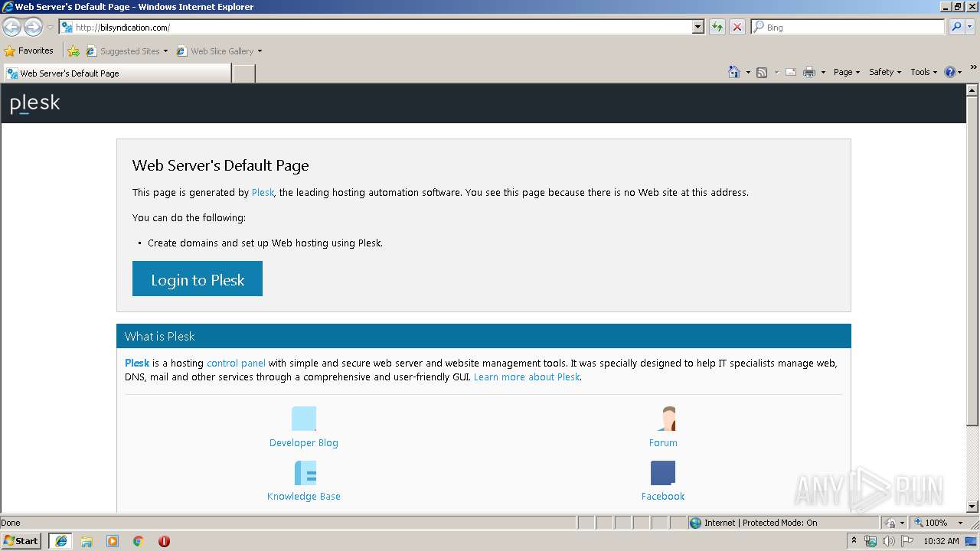Open Internet Explorer from the taskbar
The width and height of the screenshot is (980, 551).
tap(60, 541)
